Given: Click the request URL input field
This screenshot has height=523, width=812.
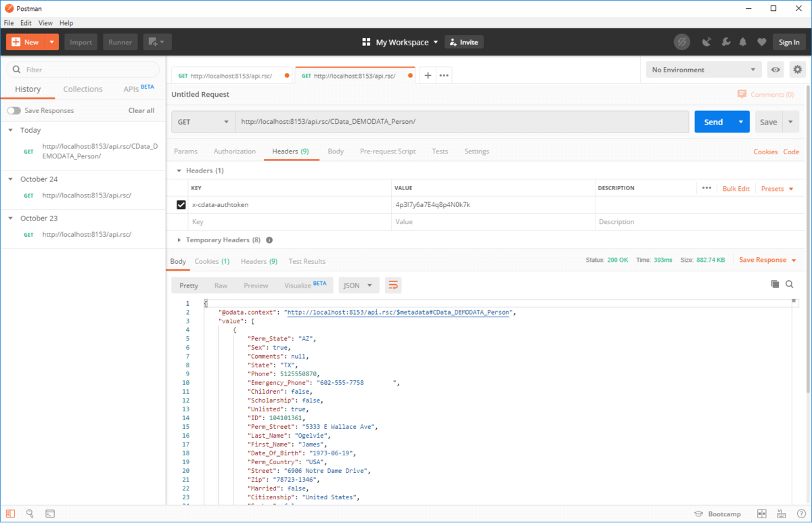Looking at the screenshot, I should tap(460, 122).
